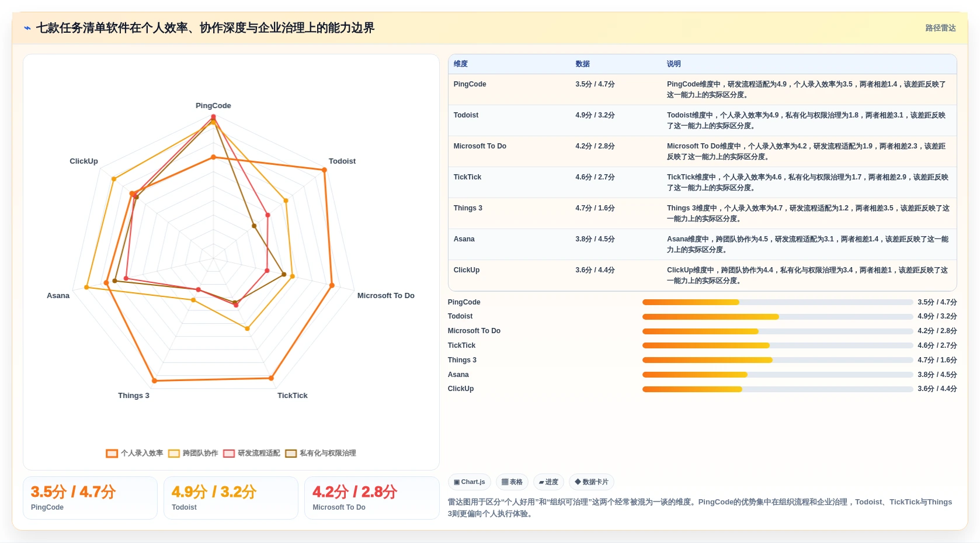Open the PingCode 3.5分 / 4.7分 stat card
This screenshot has height=543, width=980.
click(x=90, y=498)
